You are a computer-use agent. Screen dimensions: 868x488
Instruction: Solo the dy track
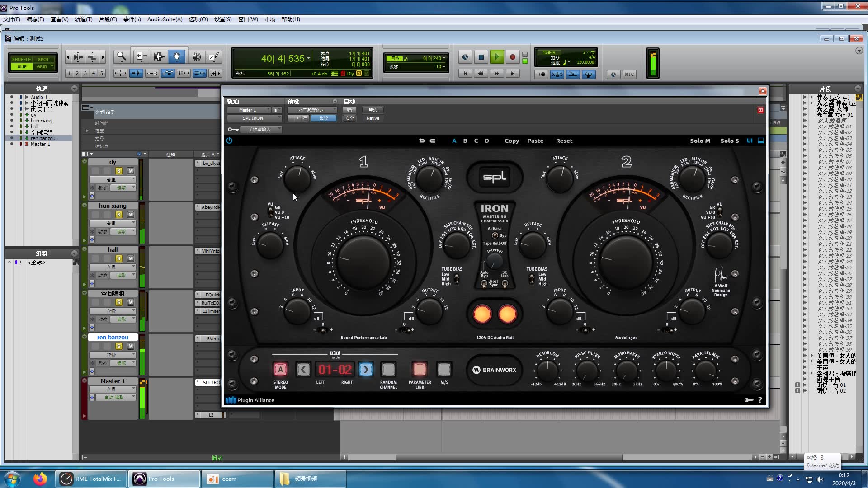point(118,171)
